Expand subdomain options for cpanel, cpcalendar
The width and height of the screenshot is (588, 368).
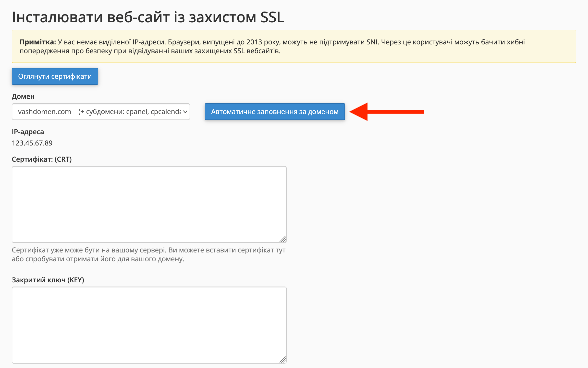[x=130, y=112]
